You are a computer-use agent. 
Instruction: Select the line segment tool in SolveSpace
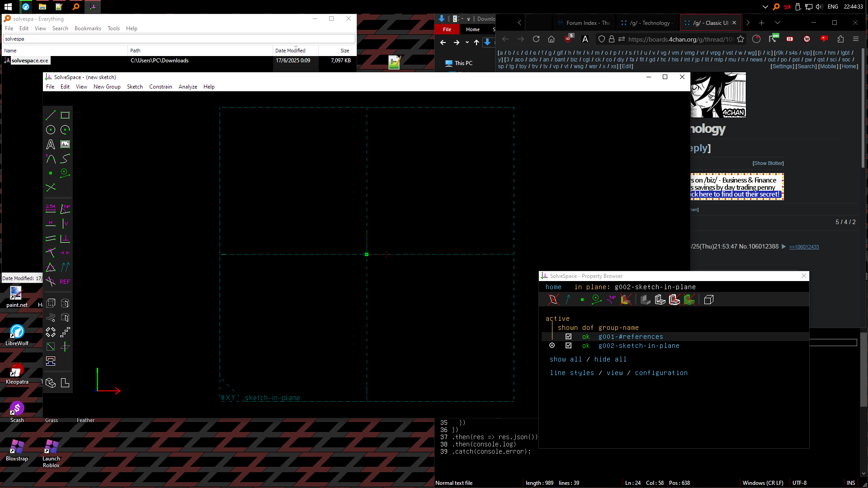pos(51,115)
